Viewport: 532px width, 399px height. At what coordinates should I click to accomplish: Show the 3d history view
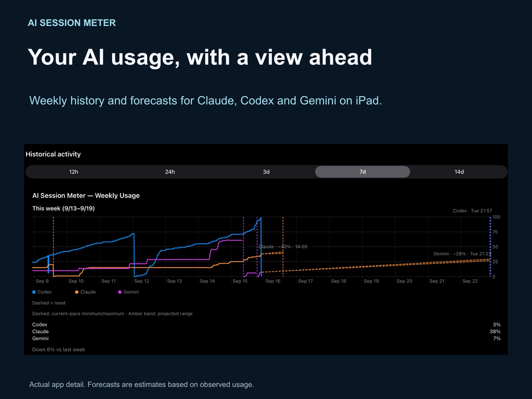coord(266,172)
